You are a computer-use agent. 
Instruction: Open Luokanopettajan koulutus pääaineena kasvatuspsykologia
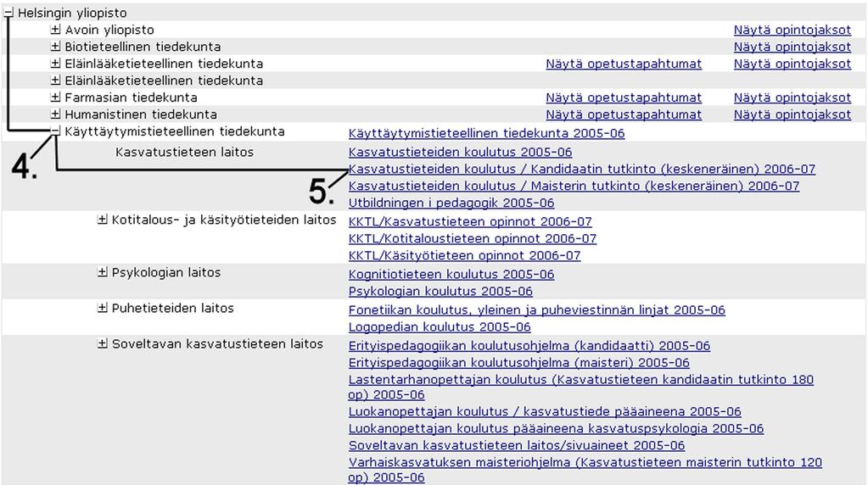556,428
